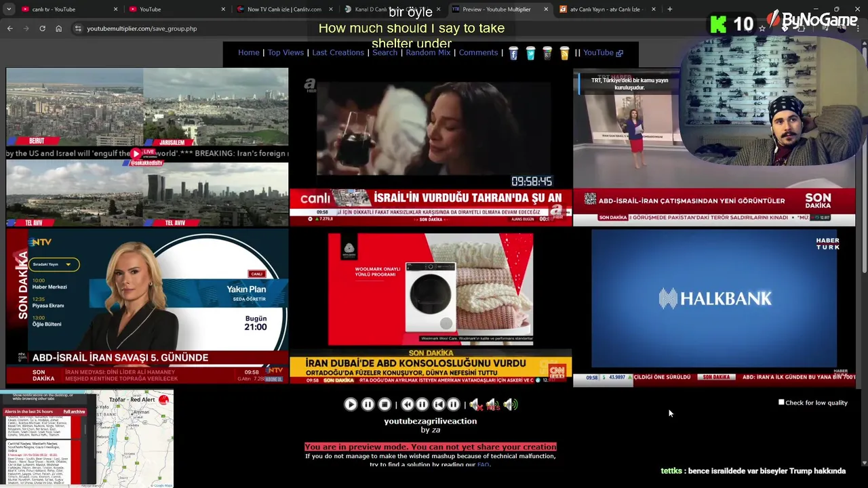The height and width of the screenshot is (488, 868).
Task: Open the Comments link
Action: [x=478, y=53]
